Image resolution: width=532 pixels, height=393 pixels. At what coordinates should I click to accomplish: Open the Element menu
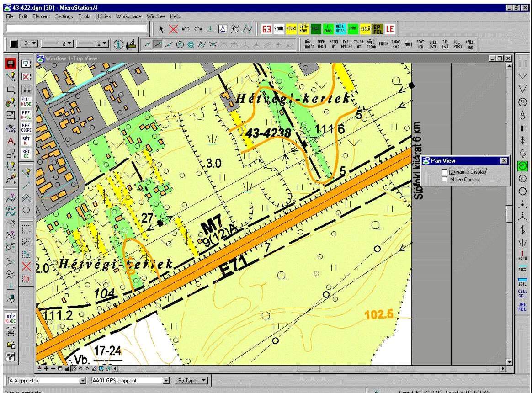[41, 16]
